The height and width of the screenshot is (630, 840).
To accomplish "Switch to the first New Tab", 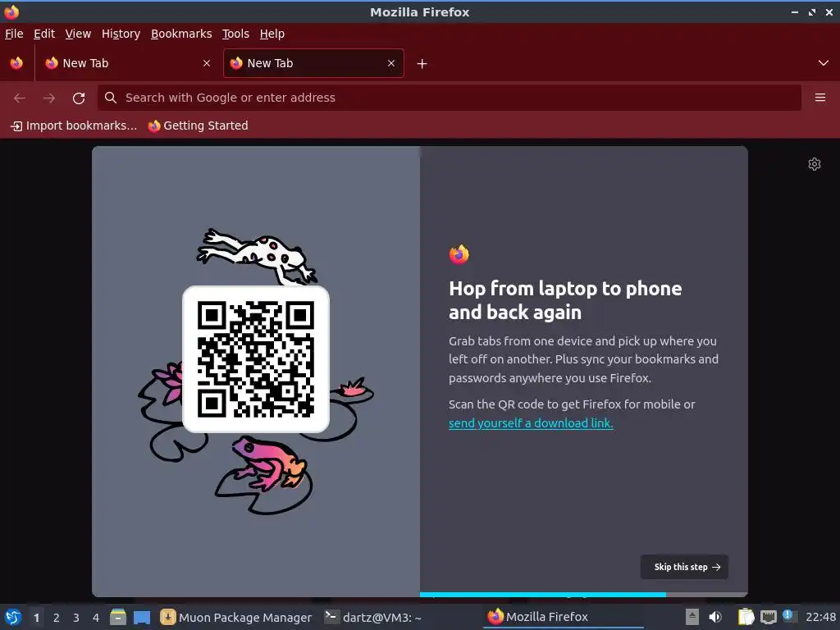I will [x=127, y=63].
